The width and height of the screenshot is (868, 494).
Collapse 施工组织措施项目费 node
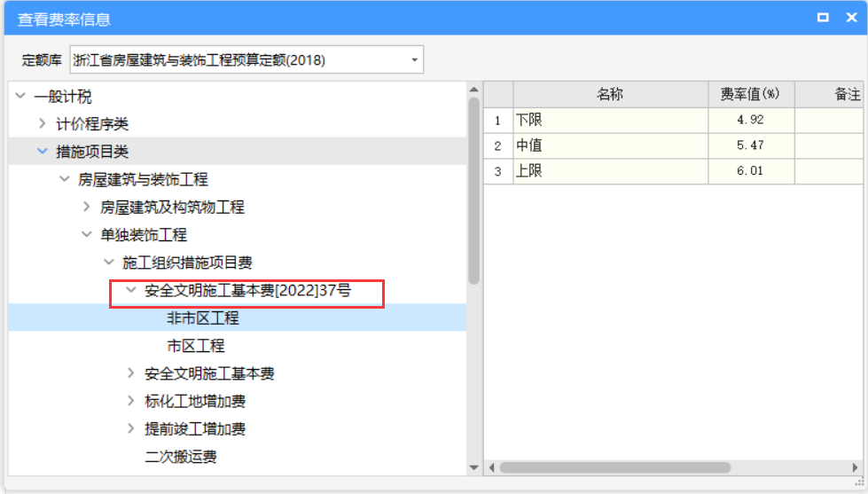tap(109, 262)
